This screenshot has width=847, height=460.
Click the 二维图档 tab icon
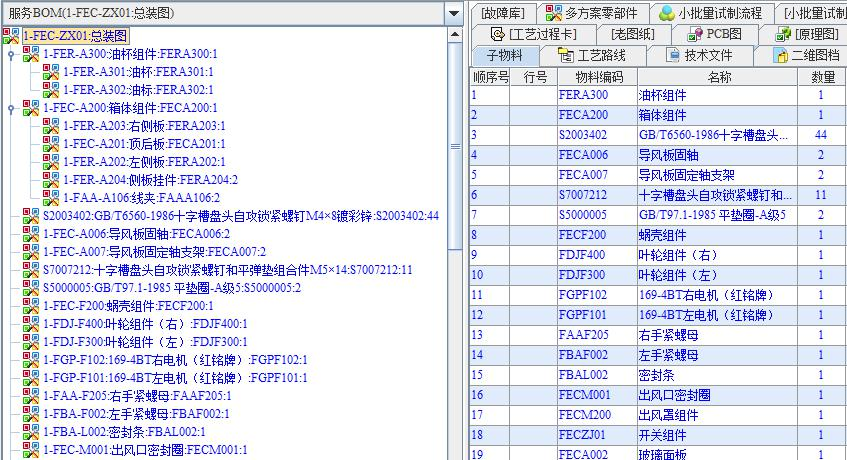[779, 55]
